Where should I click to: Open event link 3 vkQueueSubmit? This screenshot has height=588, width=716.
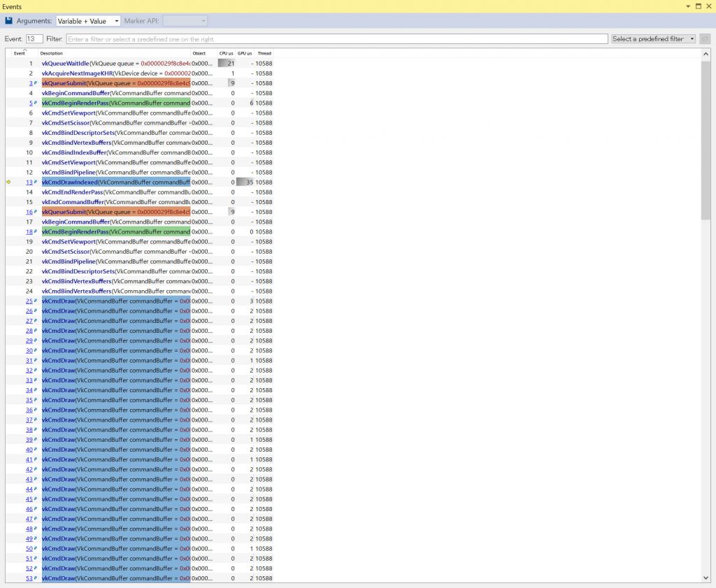click(x=31, y=83)
